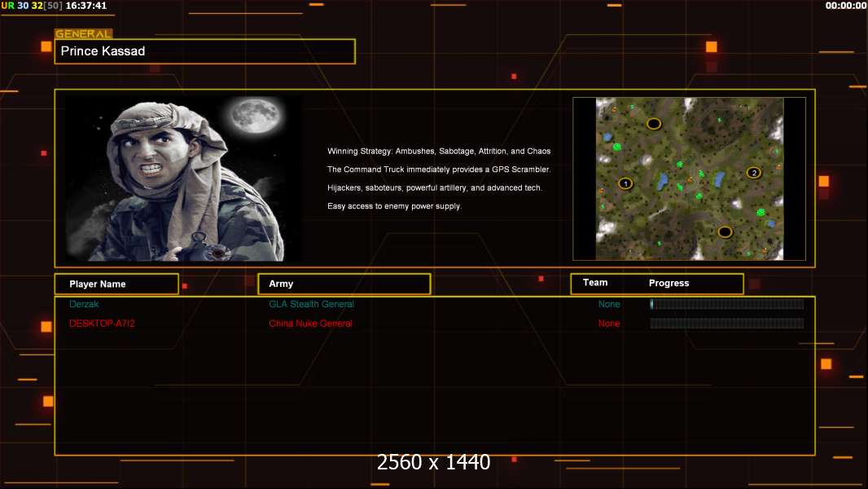
Task: Click the upper empty start circle on map
Action: click(653, 124)
